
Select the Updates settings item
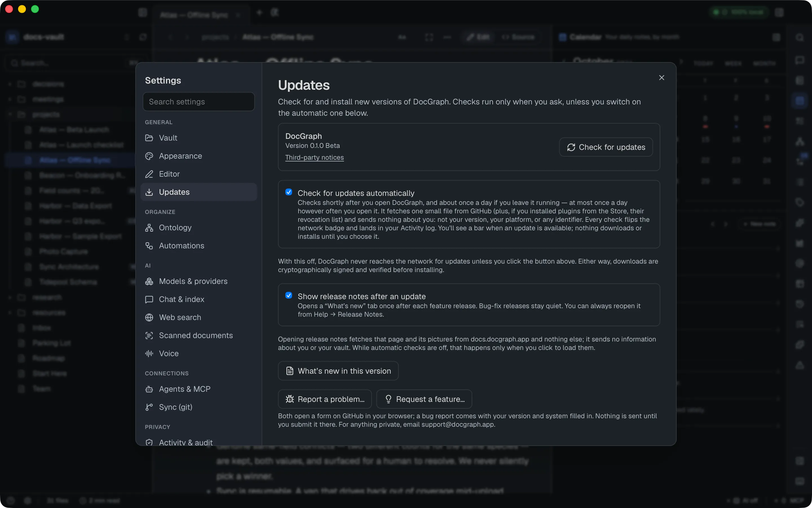(199, 192)
